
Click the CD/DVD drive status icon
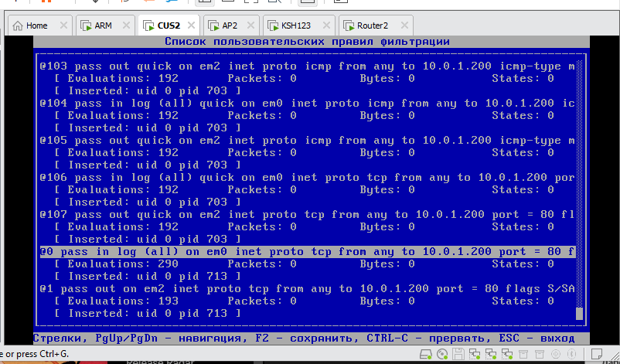[442, 354]
